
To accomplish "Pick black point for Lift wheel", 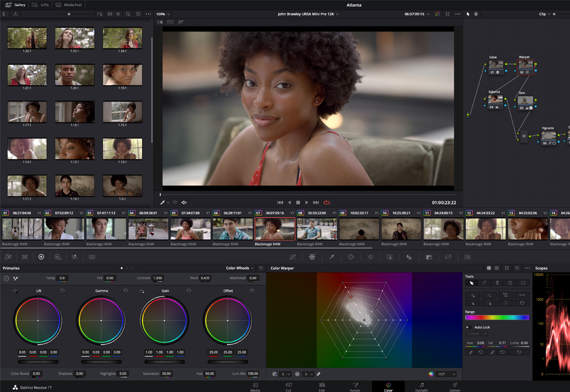I will click(15, 291).
